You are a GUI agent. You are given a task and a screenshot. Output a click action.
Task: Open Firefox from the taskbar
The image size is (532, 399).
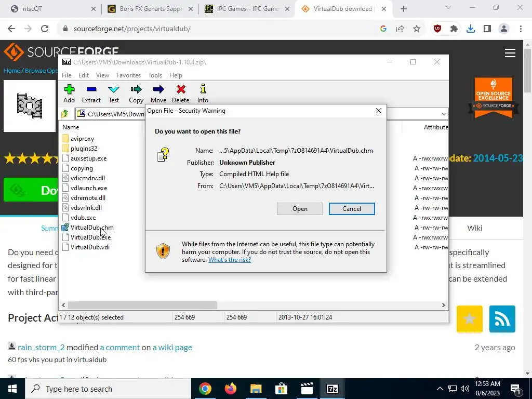[230, 389]
